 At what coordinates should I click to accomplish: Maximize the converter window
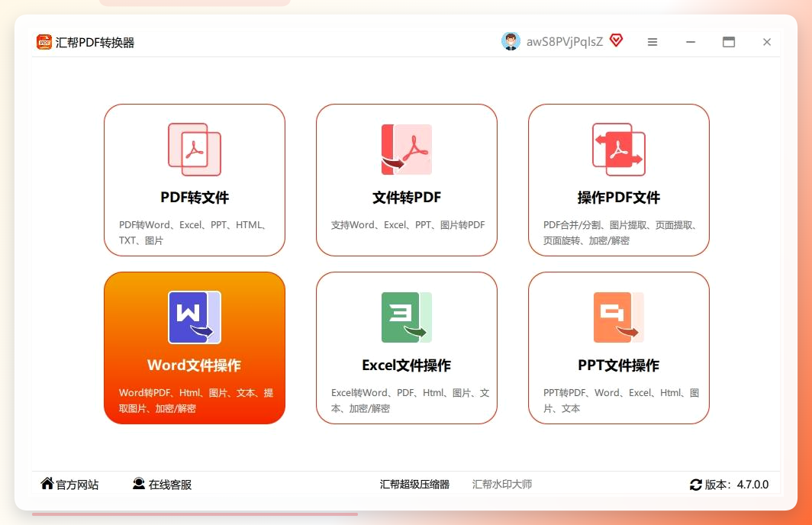(x=729, y=42)
